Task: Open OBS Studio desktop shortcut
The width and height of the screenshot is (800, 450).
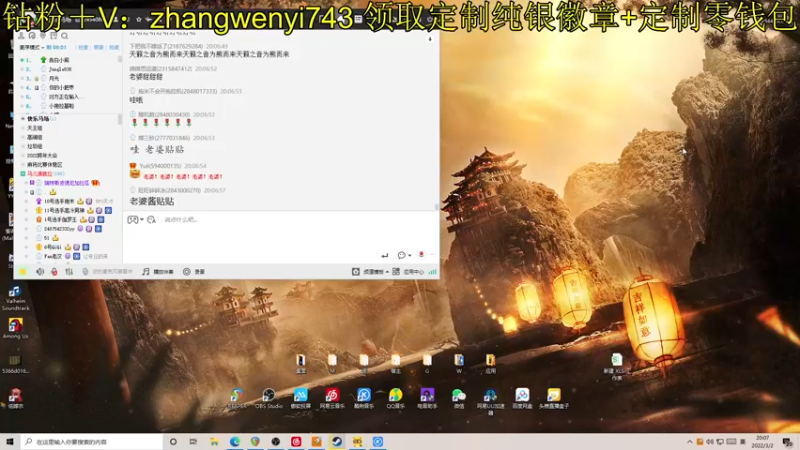Action: pyautogui.click(x=268, y=398)
